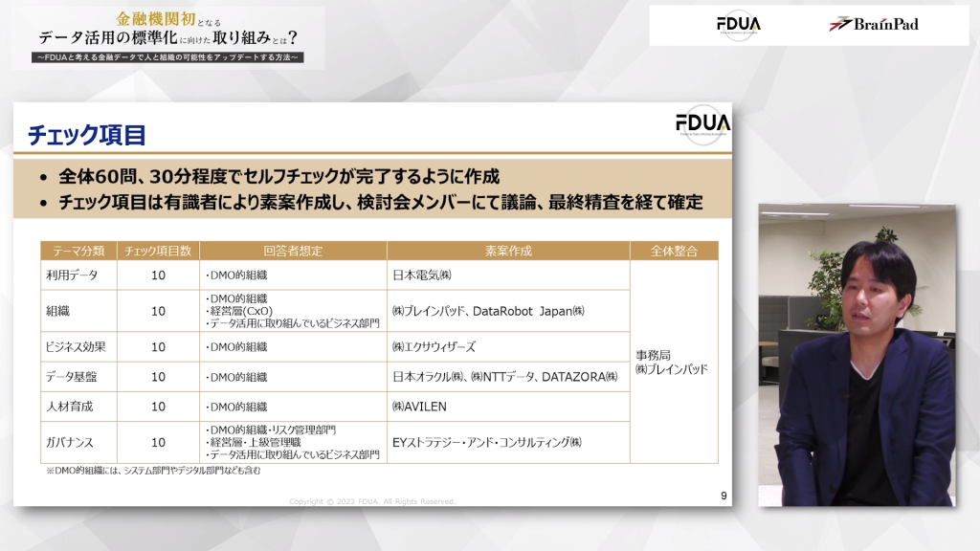Select the "データ基盤" theme cell
The height and width of the screenshot is (551, 980).
pos(78,377)
